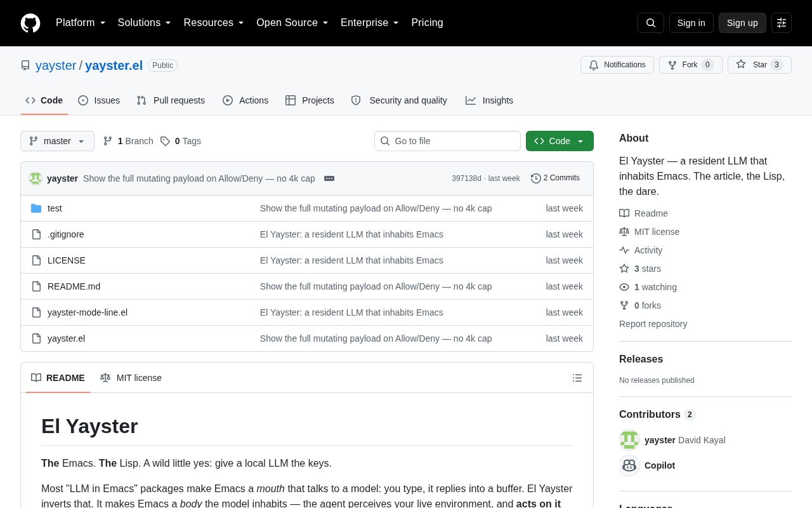Open the Copilot contributor avatar

629,465
